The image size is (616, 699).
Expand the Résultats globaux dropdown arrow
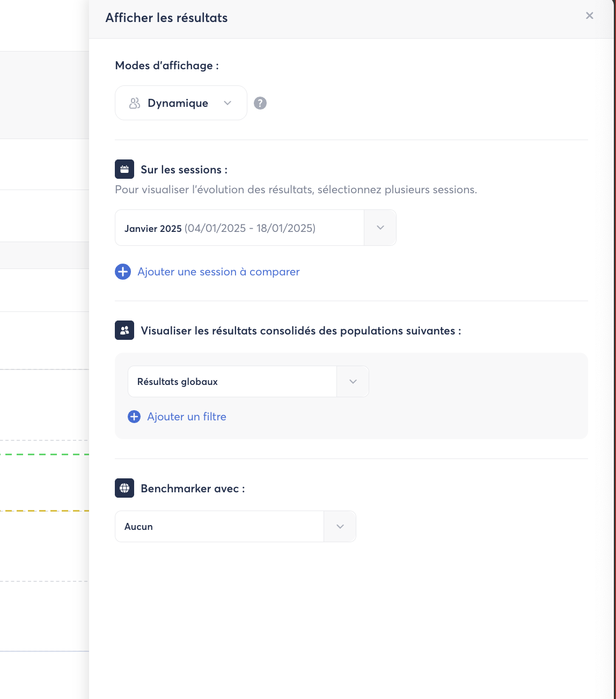353,382
